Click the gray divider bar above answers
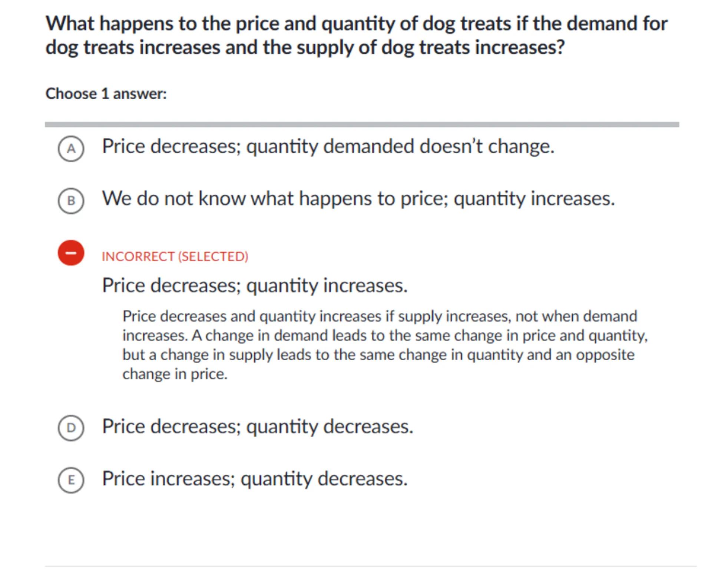 (362, 125)
